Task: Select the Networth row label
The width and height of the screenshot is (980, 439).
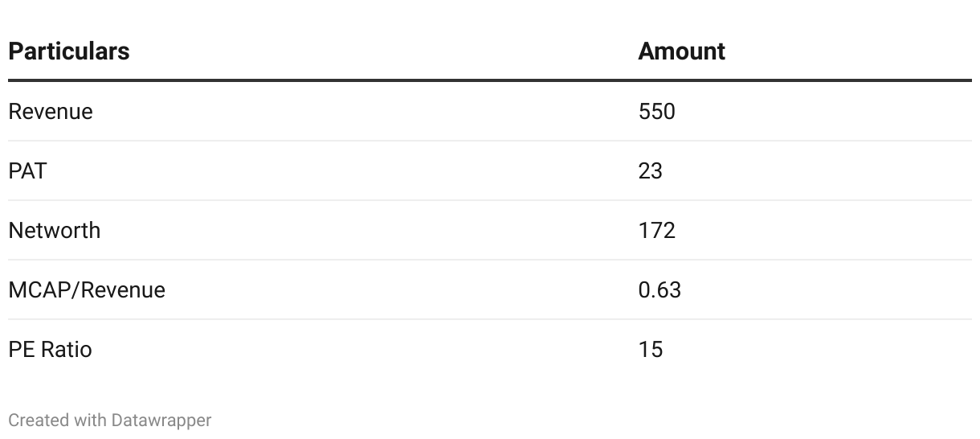Action: click(x=55, y=230)
